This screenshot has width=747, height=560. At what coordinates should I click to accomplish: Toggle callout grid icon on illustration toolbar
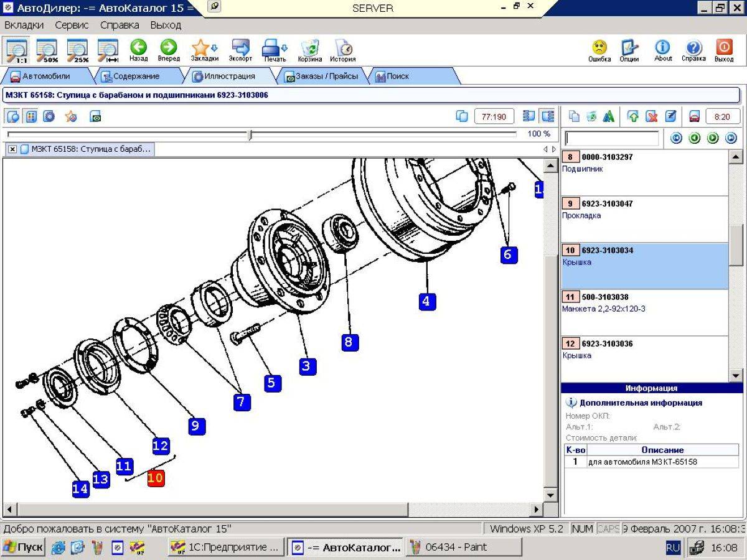tap(31, 116)
